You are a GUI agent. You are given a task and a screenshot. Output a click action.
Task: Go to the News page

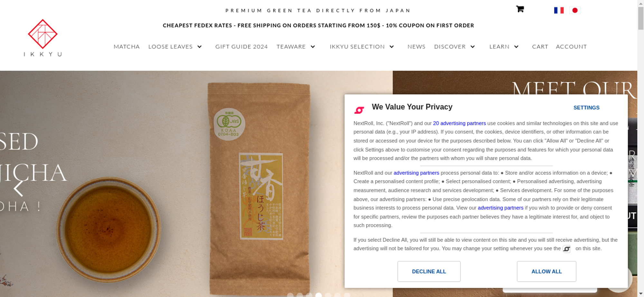[x=416, y=47]
